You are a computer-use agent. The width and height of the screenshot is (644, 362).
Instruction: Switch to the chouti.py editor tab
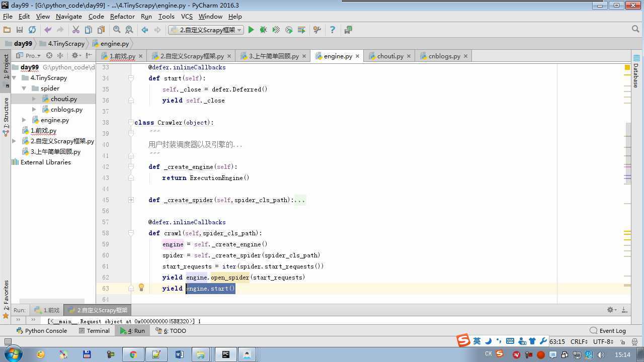(390, 56)
